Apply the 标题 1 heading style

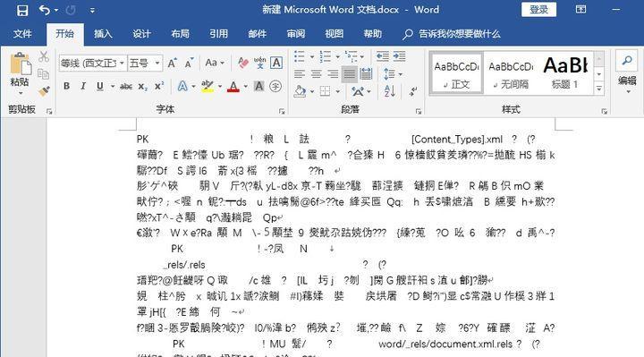[x=565, y=74]
